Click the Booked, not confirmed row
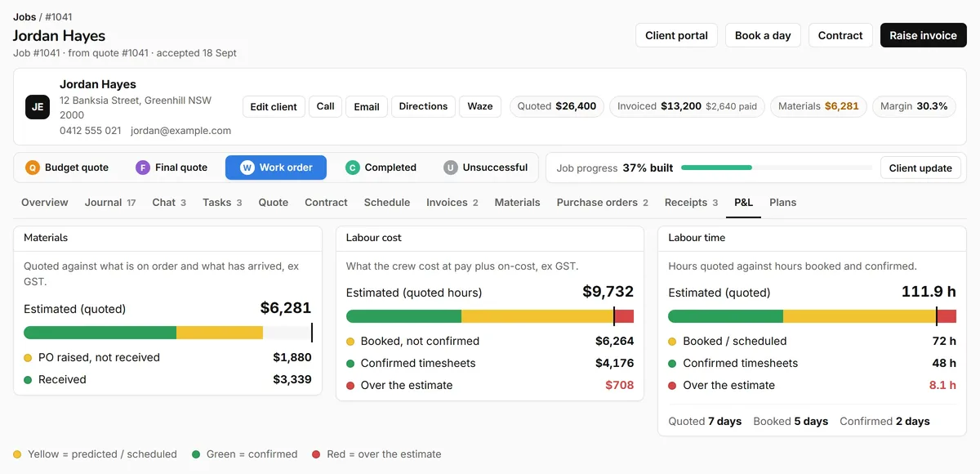 [490, 341]
